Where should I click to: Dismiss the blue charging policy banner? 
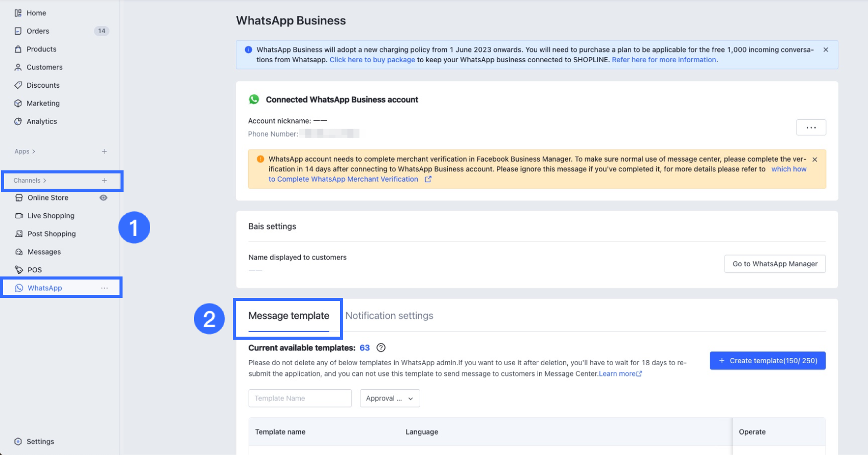pos(826,50)
